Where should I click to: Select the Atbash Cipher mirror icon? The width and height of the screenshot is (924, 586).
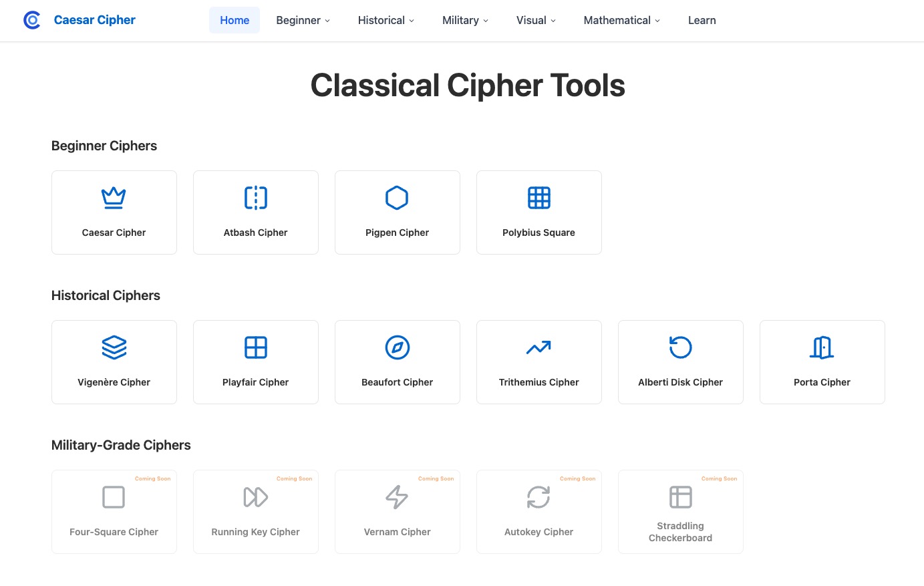(x=255, y=198)
